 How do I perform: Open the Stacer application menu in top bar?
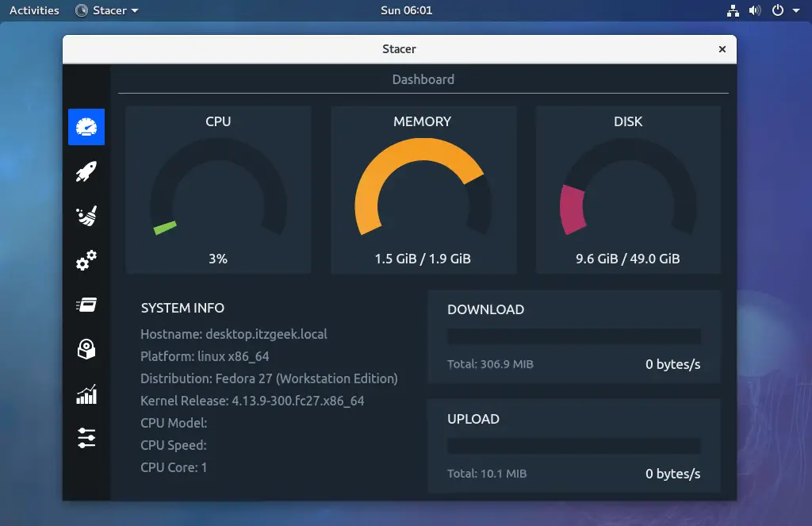107,10
